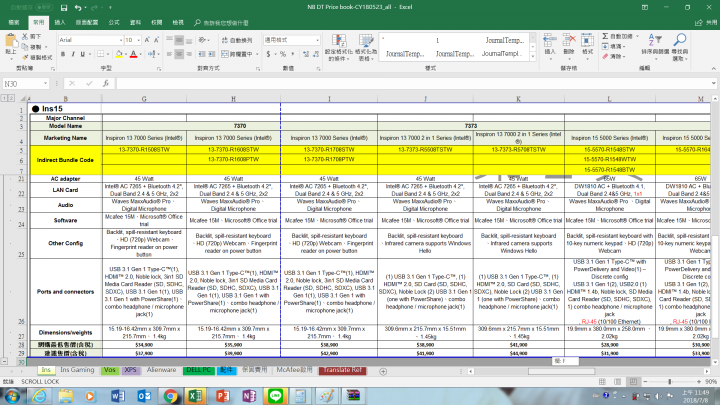Viewport: 720px width, 405px height.
Task: Expand the cell styles gallery
Action: tap(533, 57)
